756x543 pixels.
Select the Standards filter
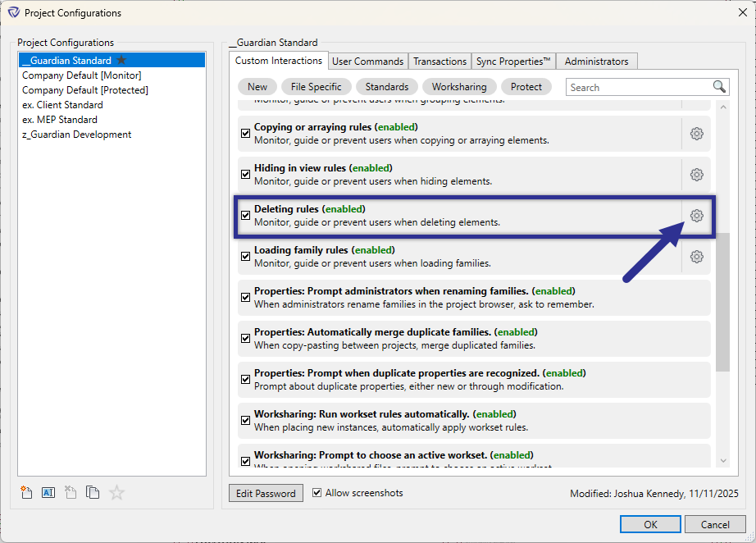point(386,86)
